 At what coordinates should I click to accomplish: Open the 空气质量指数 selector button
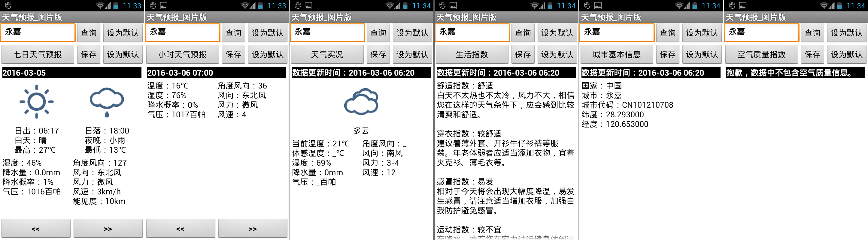761,54
